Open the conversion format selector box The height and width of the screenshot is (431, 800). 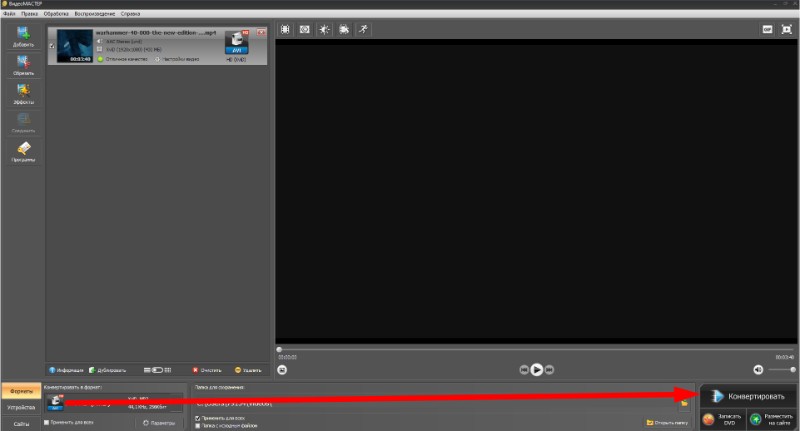[x=113, y=403]
